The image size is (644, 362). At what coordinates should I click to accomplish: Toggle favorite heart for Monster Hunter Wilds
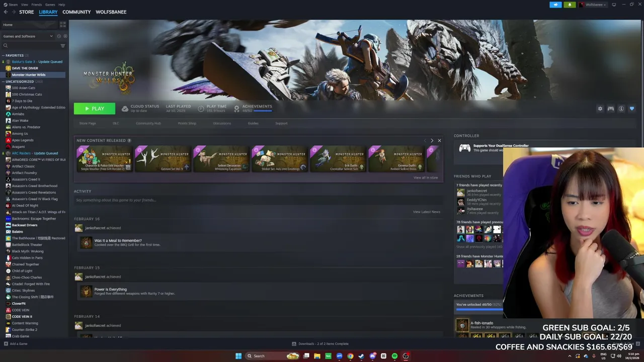tap(632, 109)
